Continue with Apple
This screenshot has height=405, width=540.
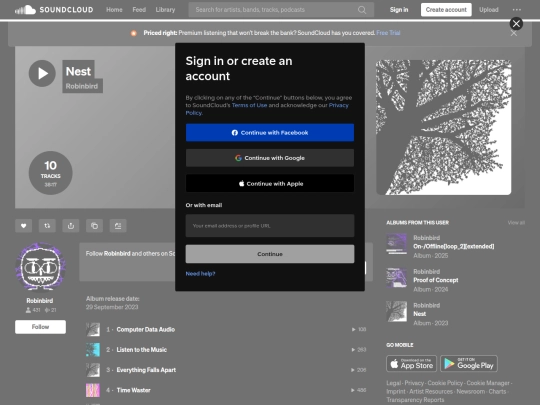pos(270,184)
